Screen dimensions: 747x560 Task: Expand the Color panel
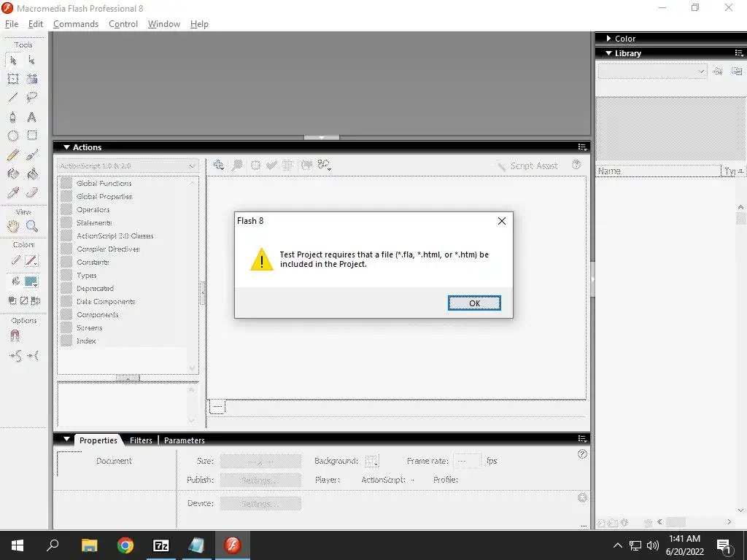pyautogui.click(x=609, y=38)
